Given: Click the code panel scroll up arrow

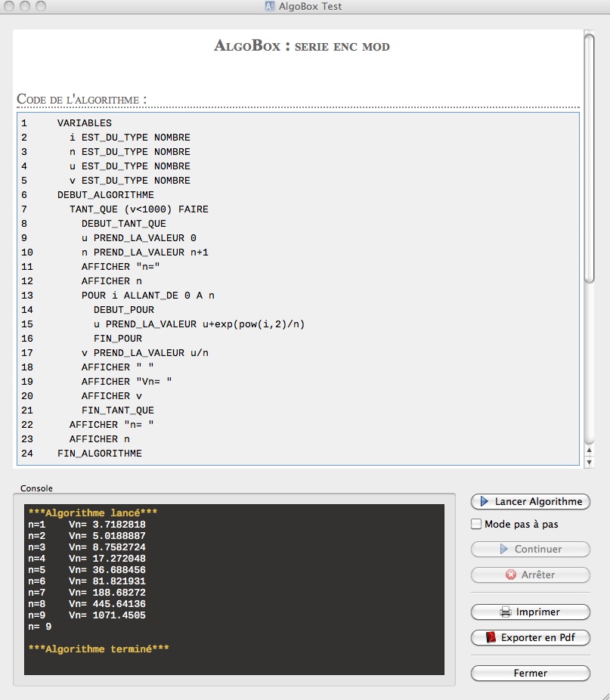Looking at the screenshot, I should coord(590,451).
